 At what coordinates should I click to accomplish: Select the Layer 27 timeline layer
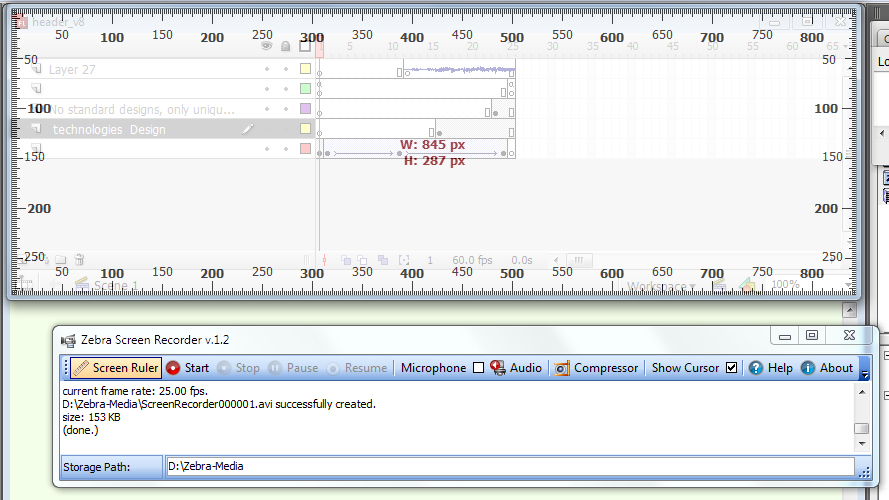(72, 70)
